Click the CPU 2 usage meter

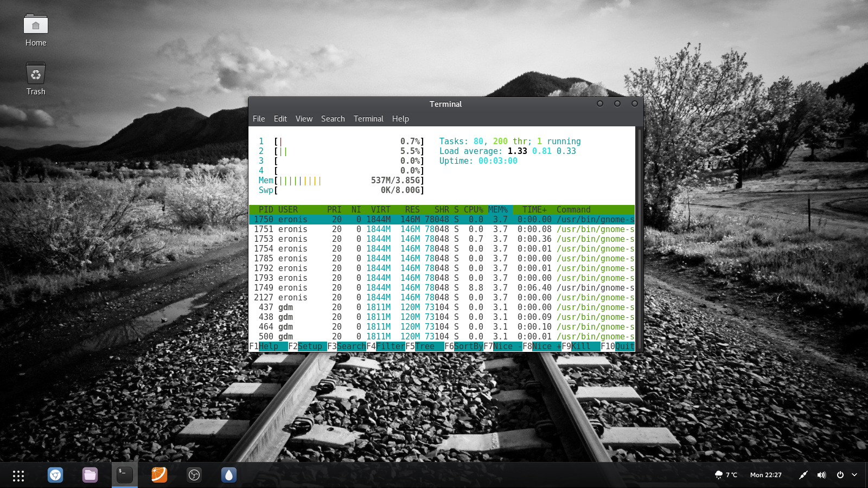pos(342,151)
